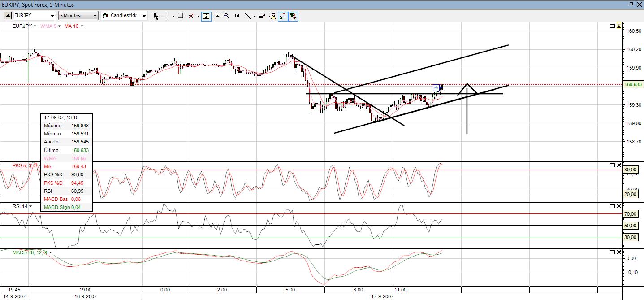Click the Aberto 159,545 row in info box

tap(66, 142)
